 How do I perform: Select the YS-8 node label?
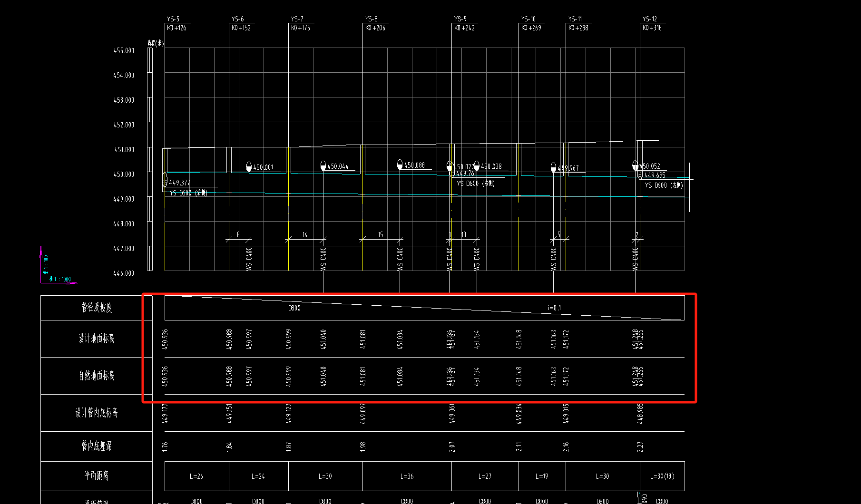tap(371, 19)
